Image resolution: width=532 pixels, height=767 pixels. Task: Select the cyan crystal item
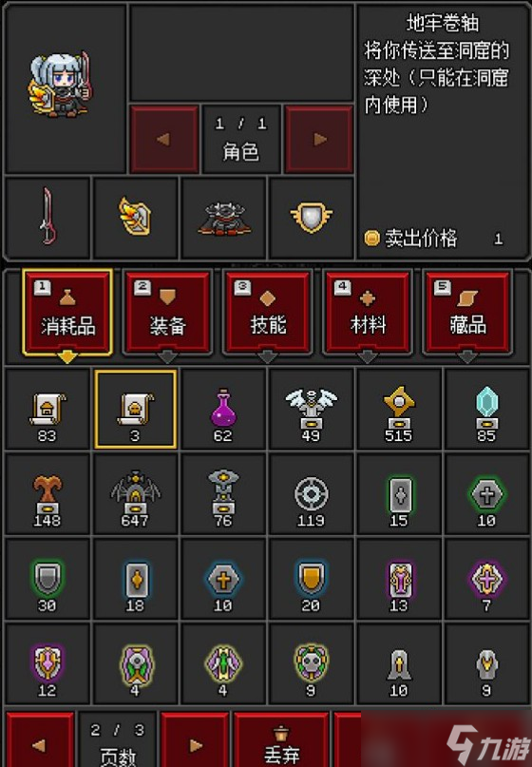[486, 409]
